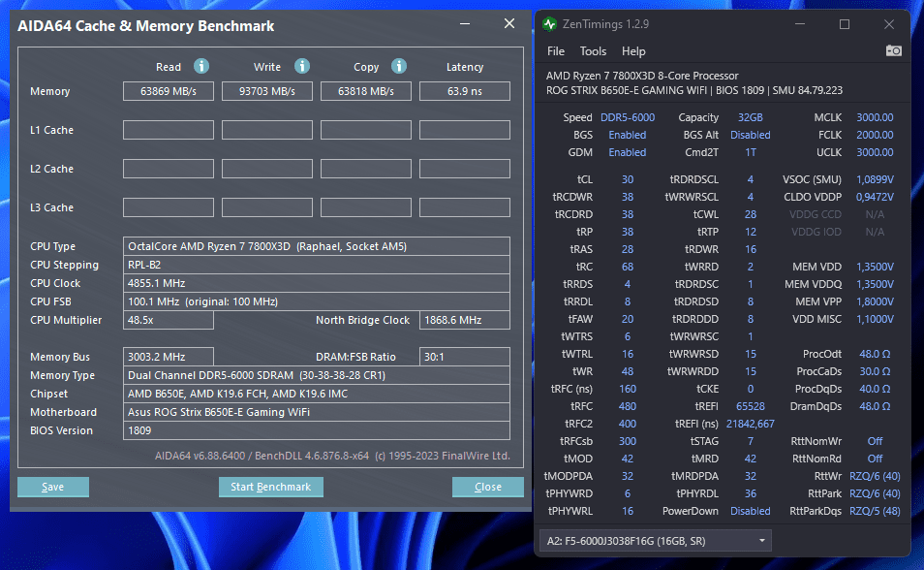Click the FCLK 2000.00 value
Image resolution: width=924 pixels, height=570 pixels.
(875, 135)
